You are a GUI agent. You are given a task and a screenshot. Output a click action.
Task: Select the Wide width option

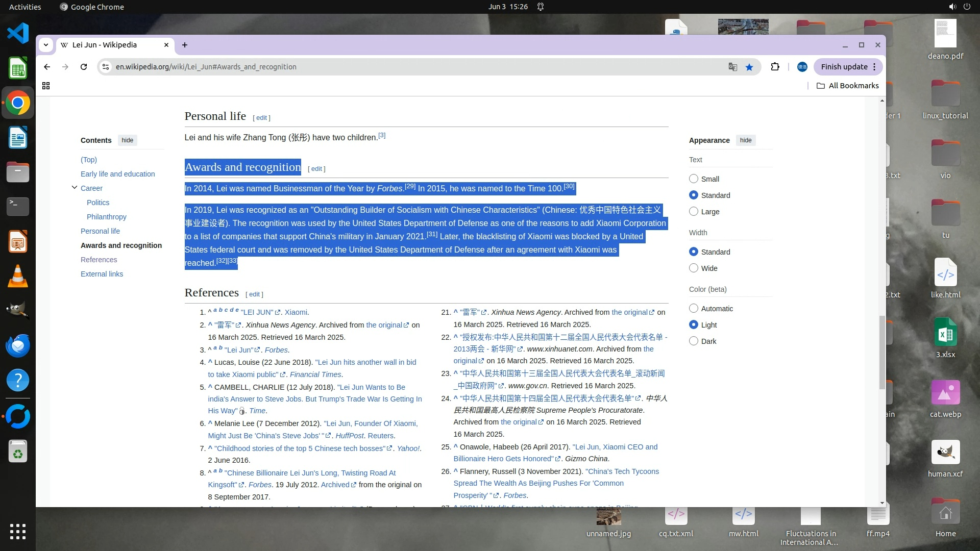(x=694, y=268)
